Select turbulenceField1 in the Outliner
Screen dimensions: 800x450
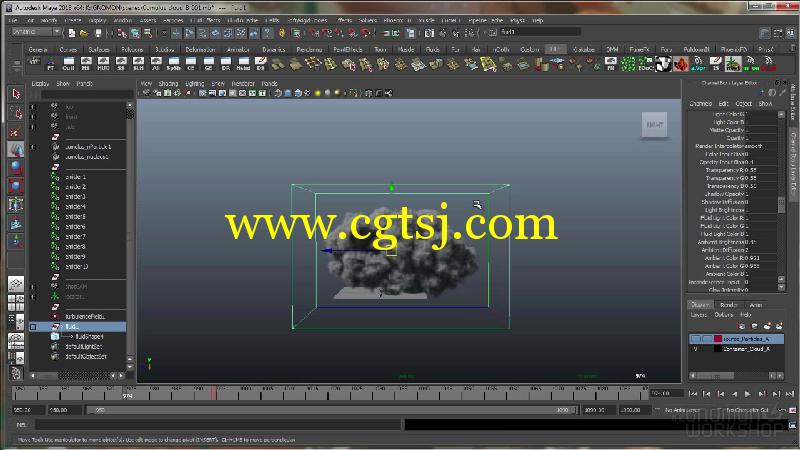click(x=85, y=317)
